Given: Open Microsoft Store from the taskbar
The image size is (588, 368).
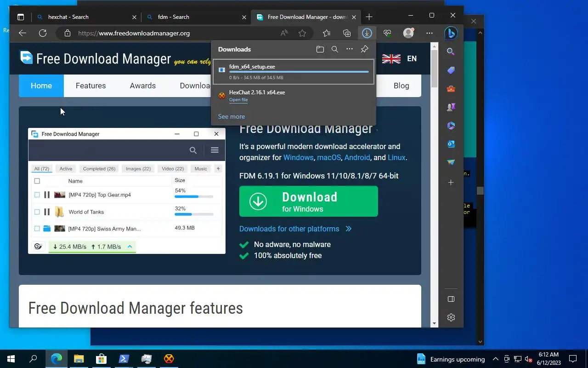Looking at the screenshot, I should point(101,359).
